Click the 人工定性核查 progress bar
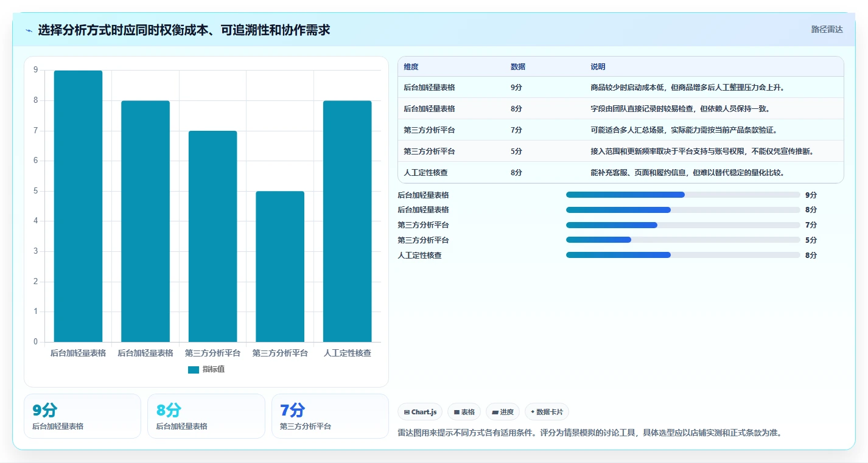 pos(683,255)
